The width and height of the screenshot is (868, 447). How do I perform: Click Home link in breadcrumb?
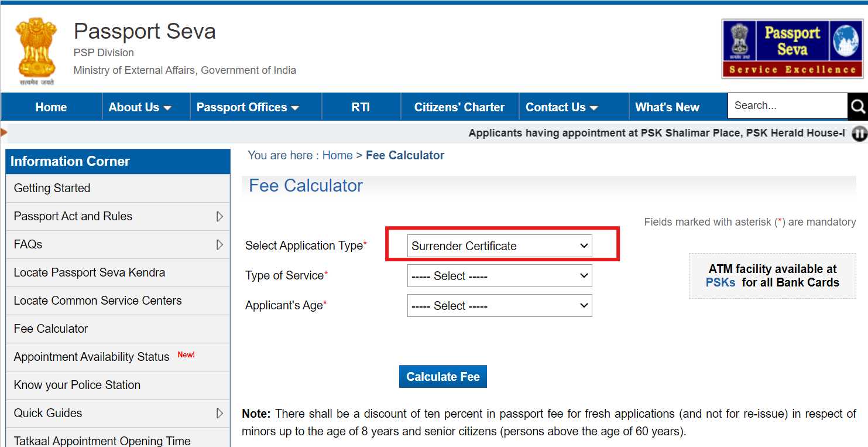click(x=338, y=155)
